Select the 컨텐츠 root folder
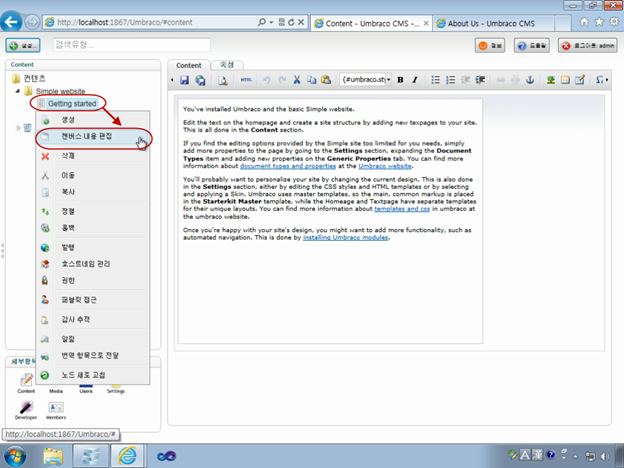624x468 pixels. tap(34, 78)
